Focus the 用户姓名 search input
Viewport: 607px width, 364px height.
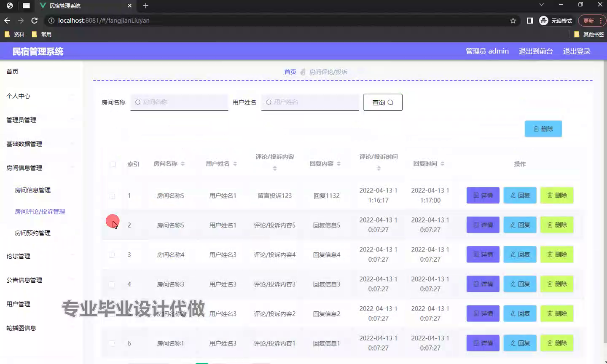(310, 102)
